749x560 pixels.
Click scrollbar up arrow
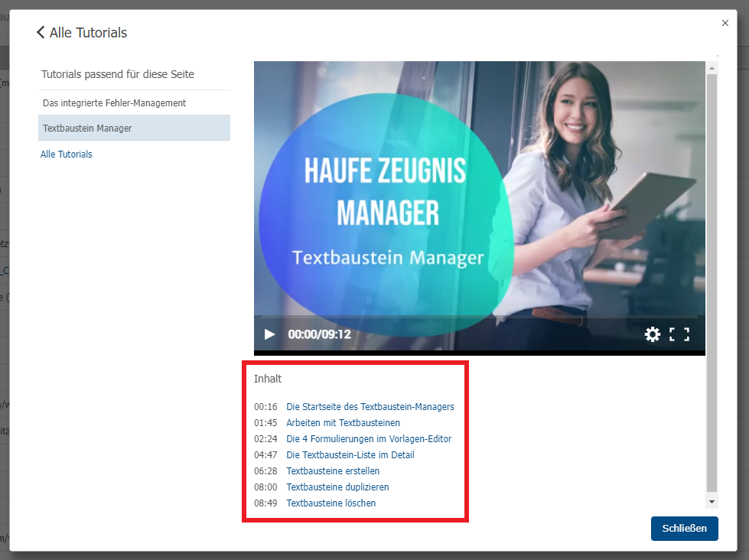[x=712, y=68]
